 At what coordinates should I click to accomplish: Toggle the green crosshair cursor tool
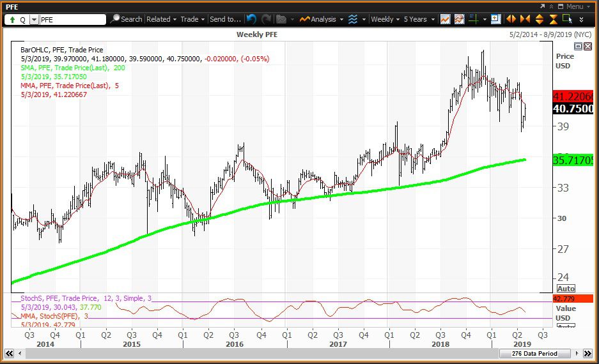click(474, 19)
